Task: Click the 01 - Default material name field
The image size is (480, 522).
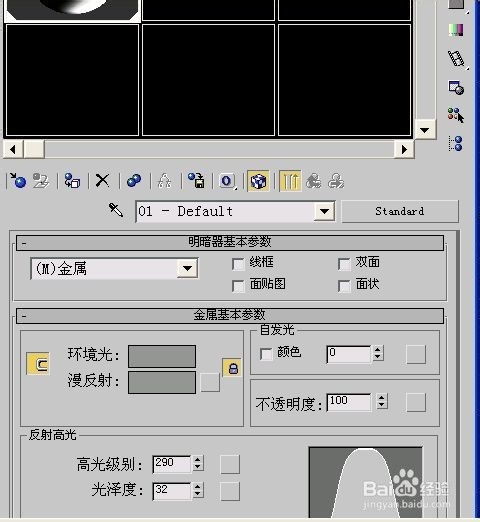Action: 225,211
